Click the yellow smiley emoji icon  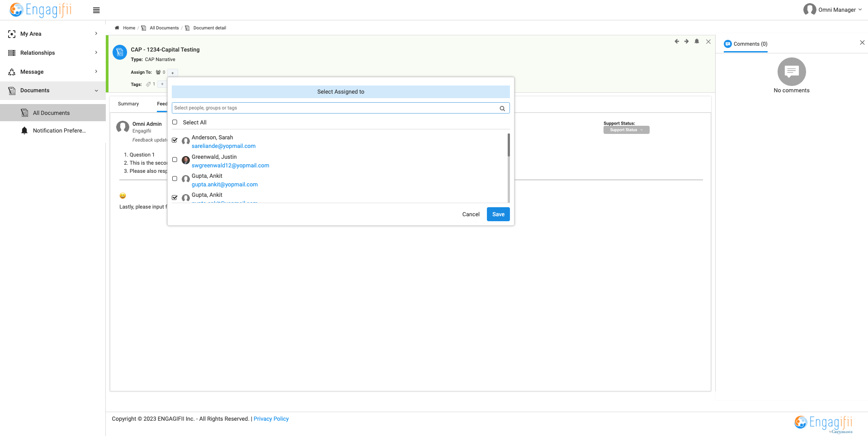123,196
